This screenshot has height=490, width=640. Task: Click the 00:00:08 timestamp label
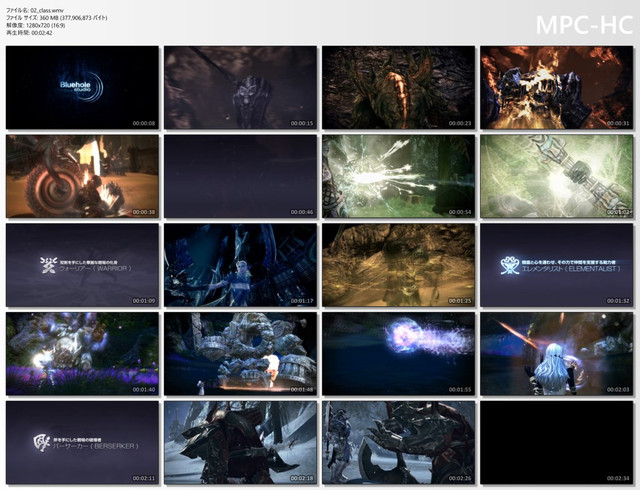tap(144, 123)
